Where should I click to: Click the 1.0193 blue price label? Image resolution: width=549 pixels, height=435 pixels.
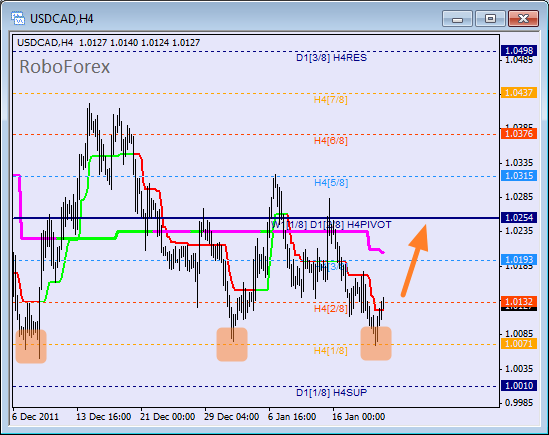coord(519,260)
